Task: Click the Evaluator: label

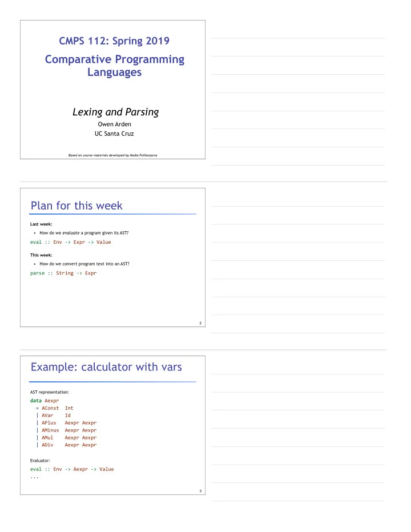Action: pos(40,461)
